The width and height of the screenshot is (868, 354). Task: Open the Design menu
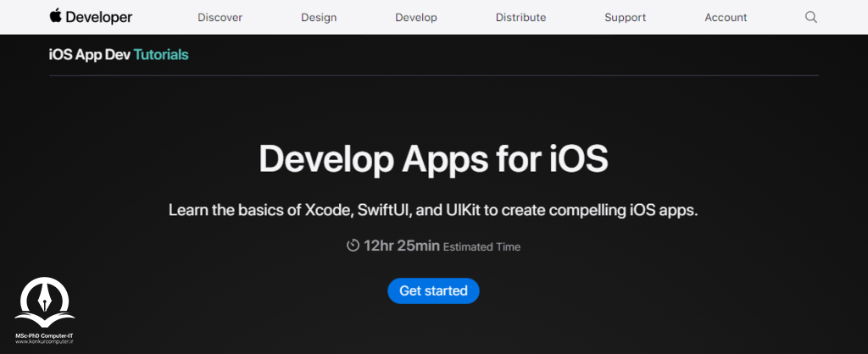319,17
